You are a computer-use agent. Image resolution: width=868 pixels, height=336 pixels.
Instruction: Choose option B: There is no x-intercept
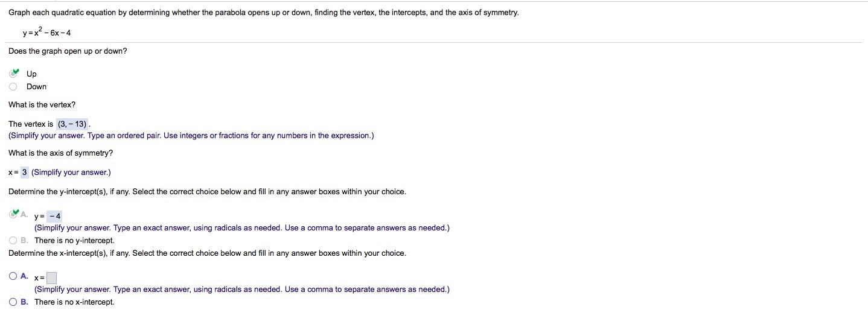point(13,302)
